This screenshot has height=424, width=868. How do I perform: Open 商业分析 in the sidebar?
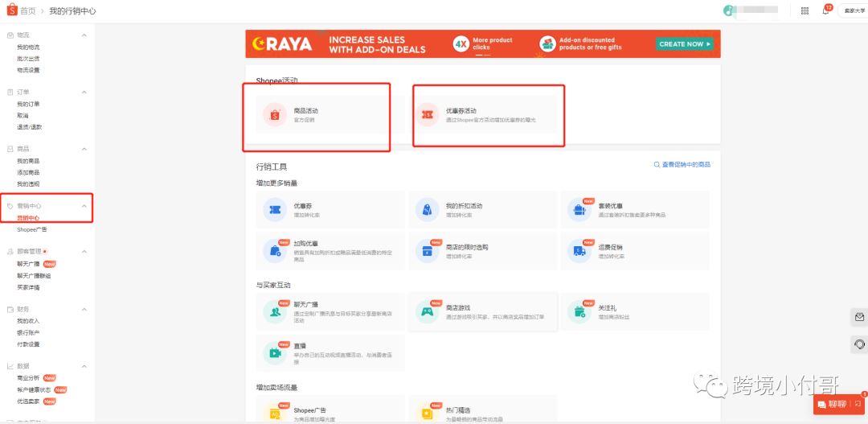28,378
